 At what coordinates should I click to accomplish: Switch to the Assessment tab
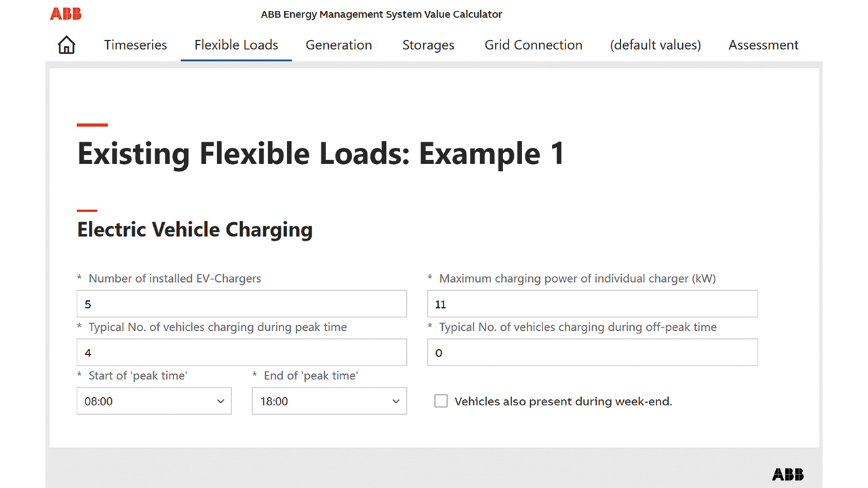(763, 45)
